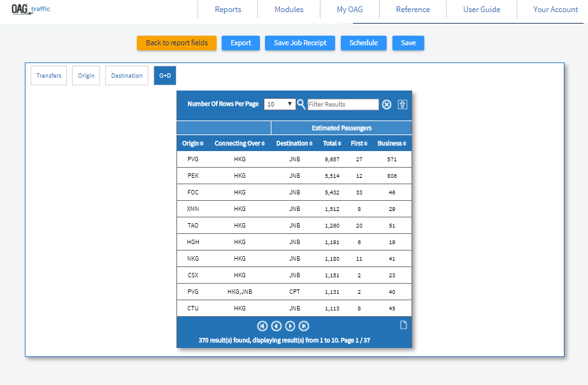This screenshot has height=385, width=588.
Task: Click the first page navigation arrow
Action: point(262,326)
